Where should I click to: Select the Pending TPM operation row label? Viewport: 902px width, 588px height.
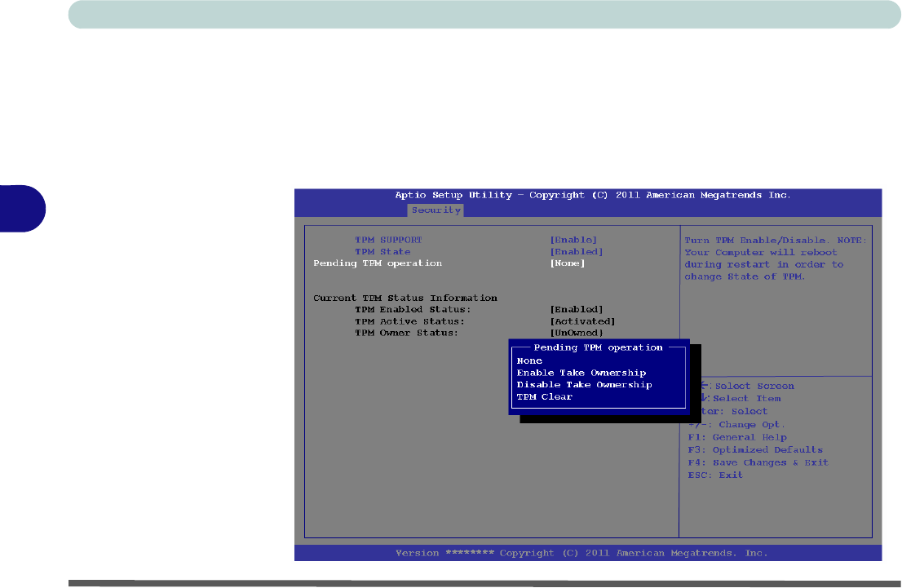(378, 263)
